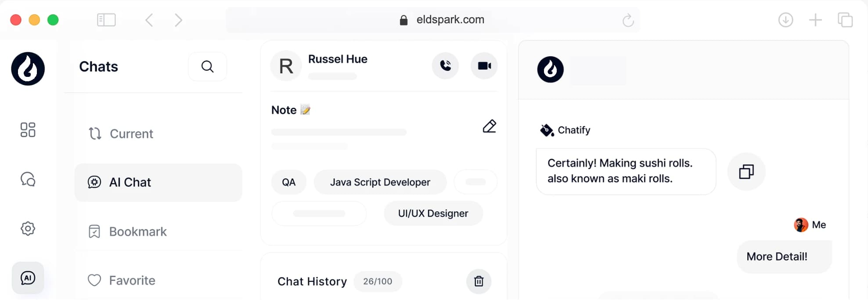Click the Chat History heading
Screen dimensions: 868x300
tap(312, 281)
